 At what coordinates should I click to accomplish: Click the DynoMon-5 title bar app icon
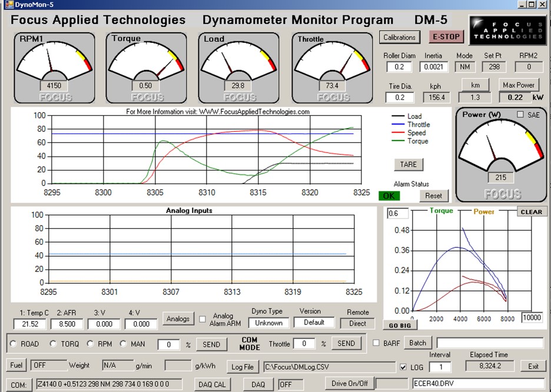(x=8, y=4)
